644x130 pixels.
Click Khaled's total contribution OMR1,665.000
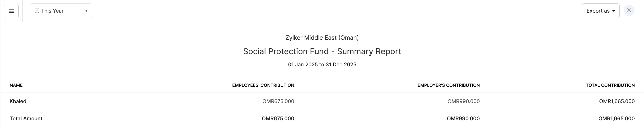616,101
